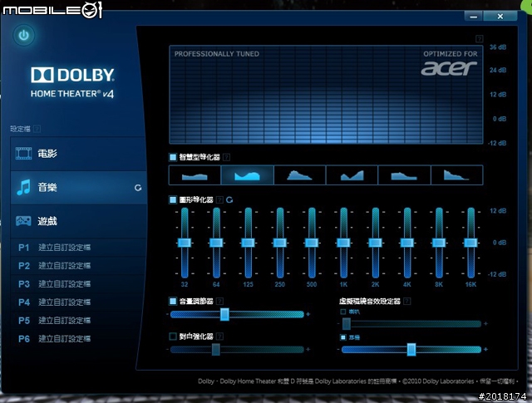Open help icon beside 設定檔 label
The width and height of the screenshot is (532, 403).
[x=37, y=129]
